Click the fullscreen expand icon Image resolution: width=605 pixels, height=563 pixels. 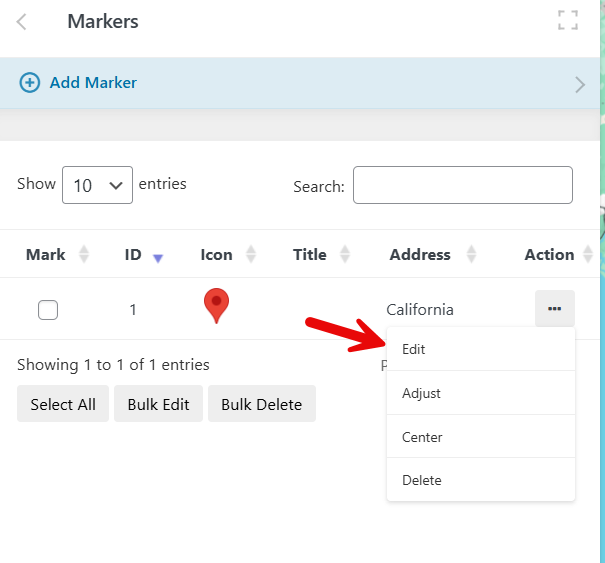point(567,21)
